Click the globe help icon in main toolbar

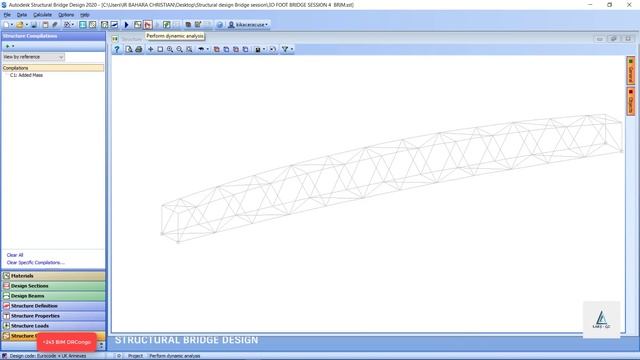pos(220,25)
